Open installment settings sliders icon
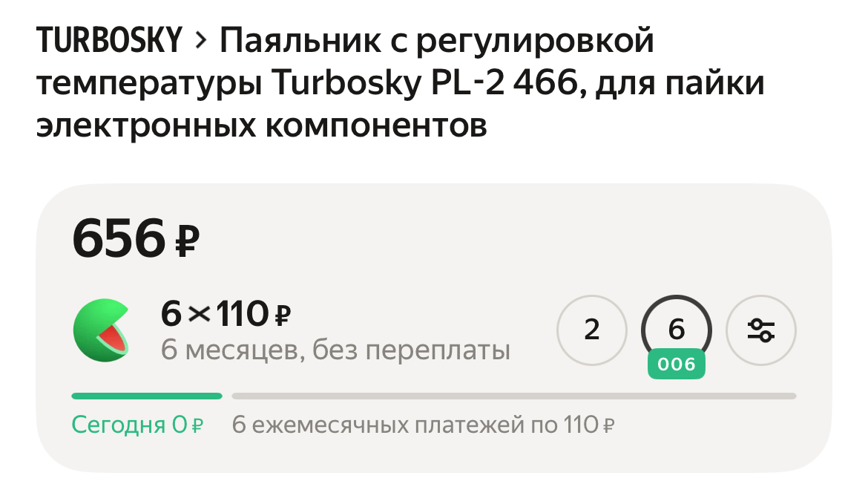The height and width of the screenshot is (487, 868). click(x=760, y=330)
